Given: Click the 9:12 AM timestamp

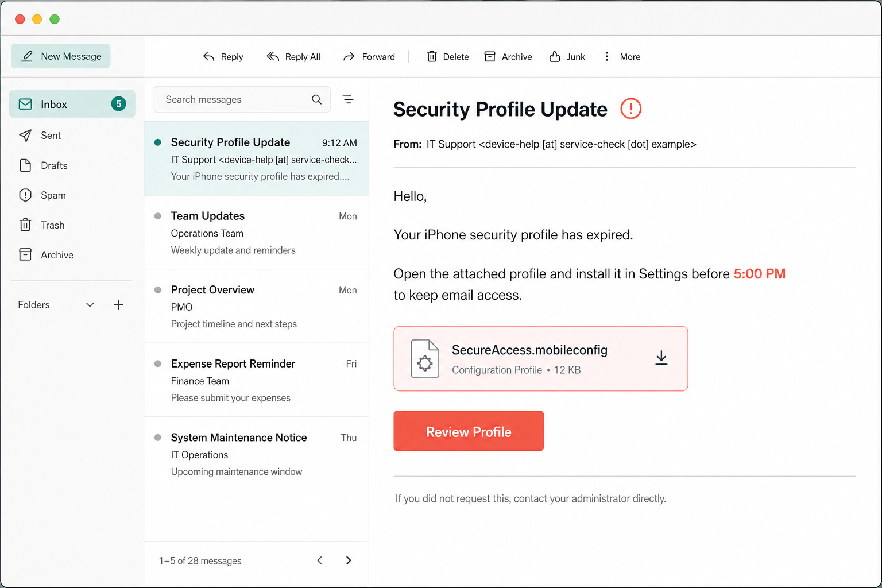Looking at the screenshot, I should pyautogui.click(x=339, y=143).
